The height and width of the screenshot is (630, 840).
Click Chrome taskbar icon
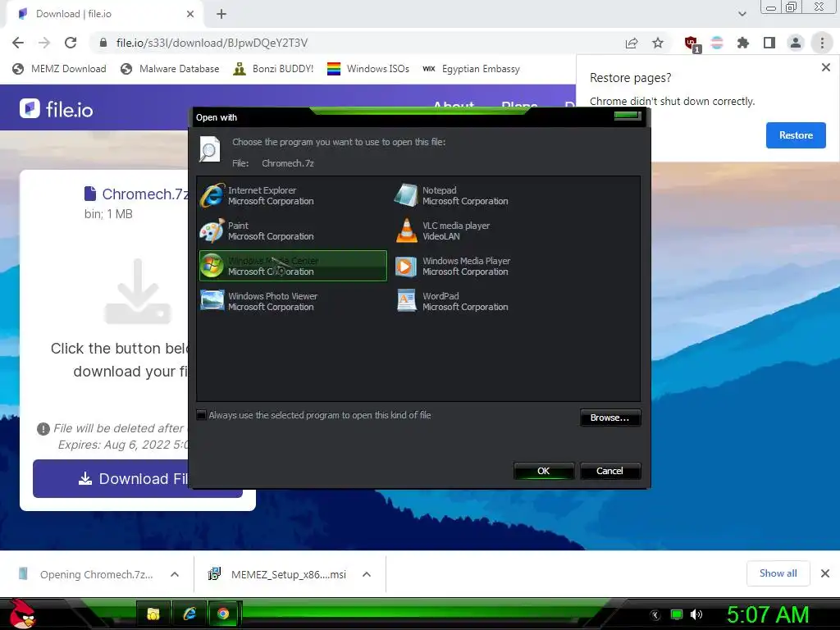point(223,614)
